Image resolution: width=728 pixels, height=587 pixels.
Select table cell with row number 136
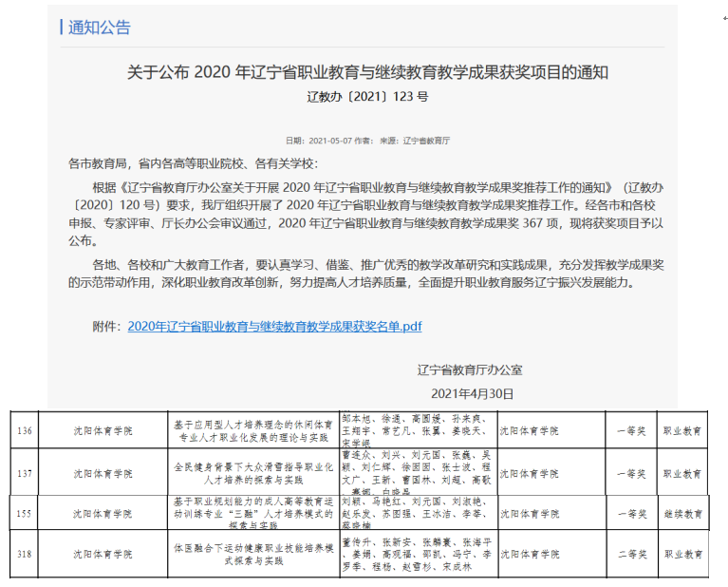25,430
